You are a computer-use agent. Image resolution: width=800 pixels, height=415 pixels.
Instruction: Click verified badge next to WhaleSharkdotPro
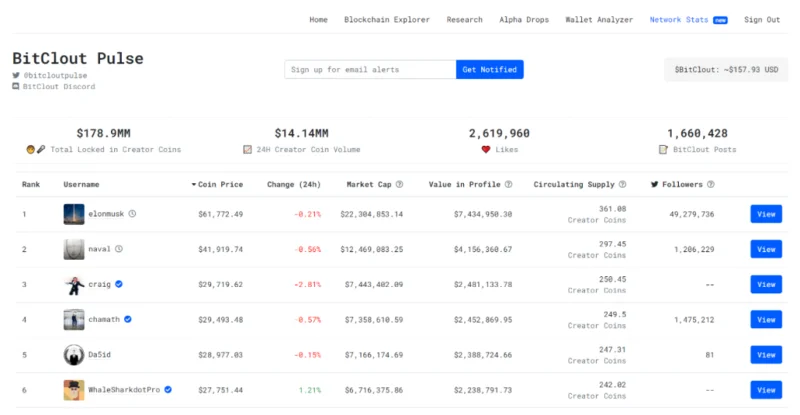168,389
